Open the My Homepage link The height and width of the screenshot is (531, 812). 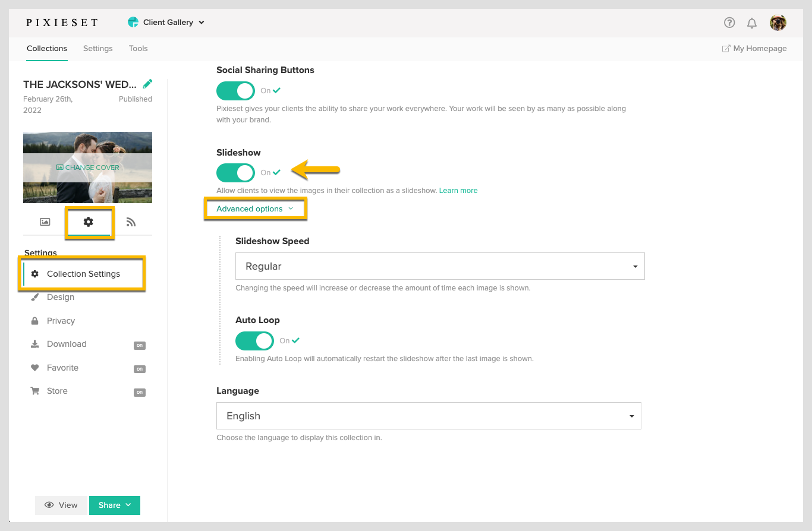tap(754, 49)
